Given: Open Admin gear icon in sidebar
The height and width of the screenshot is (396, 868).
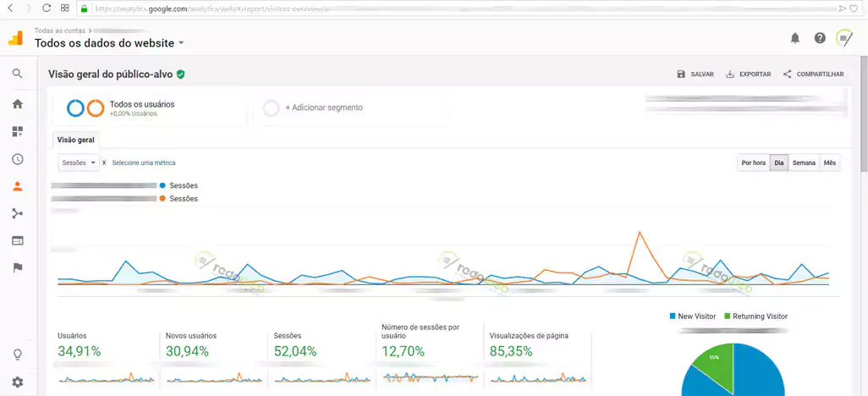Looking at the screenshot, I should pos(17,382).
